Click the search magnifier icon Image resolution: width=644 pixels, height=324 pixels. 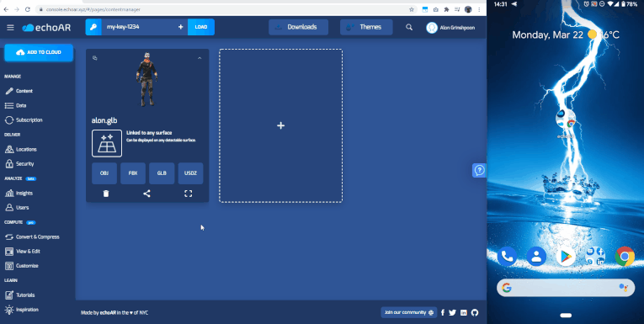[x=409, y=27]
